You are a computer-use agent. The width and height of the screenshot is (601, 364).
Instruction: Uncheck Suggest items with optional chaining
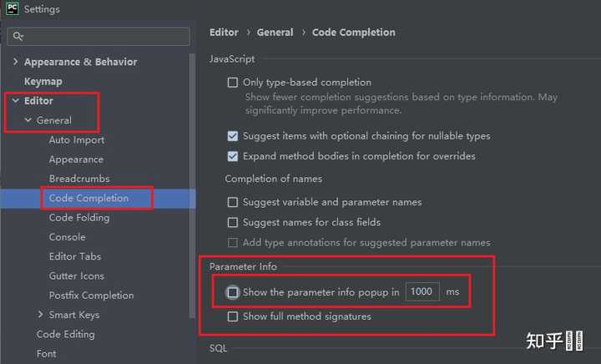(x=232, y=136)
